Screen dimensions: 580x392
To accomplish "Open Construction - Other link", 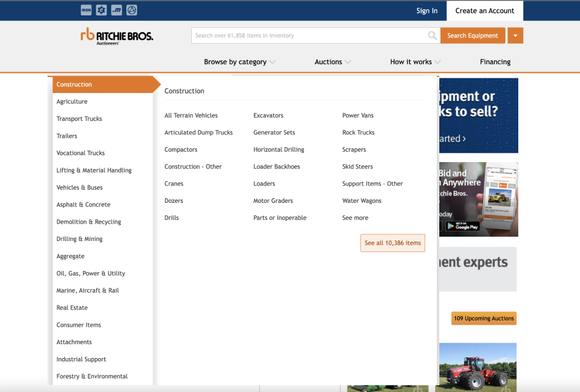I will (193, 166).
